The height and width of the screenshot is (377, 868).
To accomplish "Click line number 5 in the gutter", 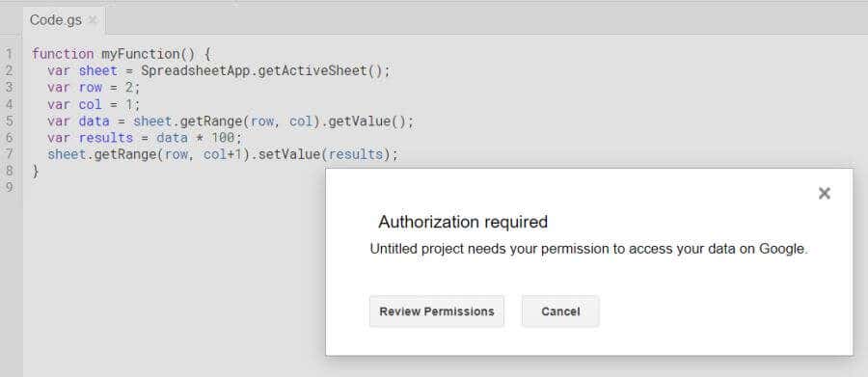I will click(9, 121).
